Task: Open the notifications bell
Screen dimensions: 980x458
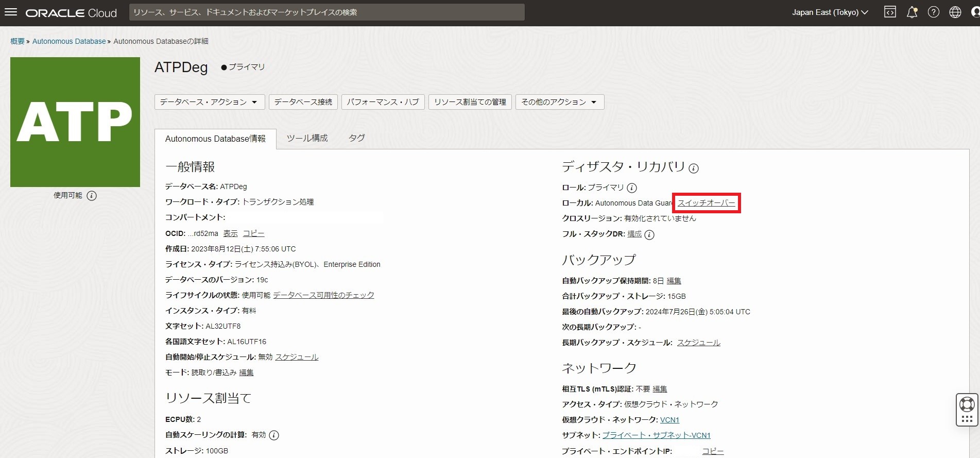Action: tap(912, 12)
